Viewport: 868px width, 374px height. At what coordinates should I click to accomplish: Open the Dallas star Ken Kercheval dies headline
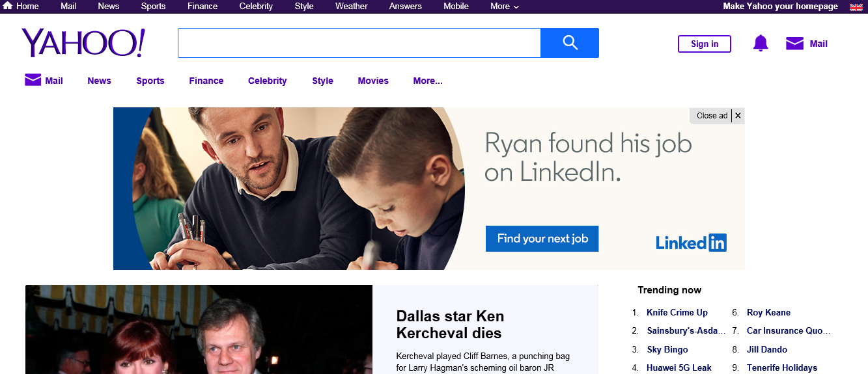451,325
